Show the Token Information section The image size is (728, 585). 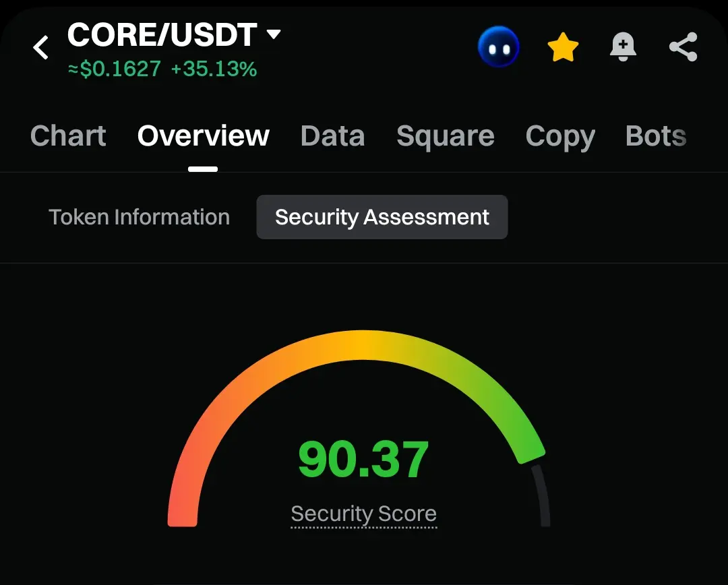pyautogui.click(x=140, y=217)
